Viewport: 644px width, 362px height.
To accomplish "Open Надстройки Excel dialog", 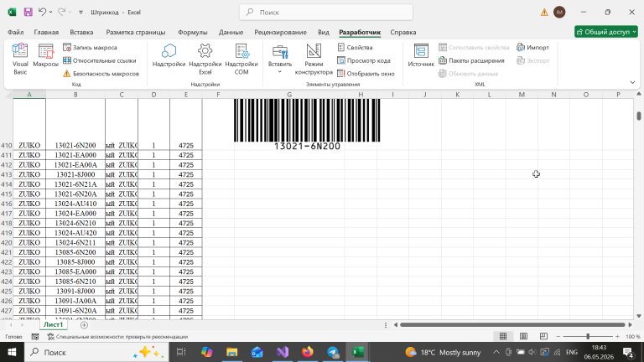I will [205, 59].
